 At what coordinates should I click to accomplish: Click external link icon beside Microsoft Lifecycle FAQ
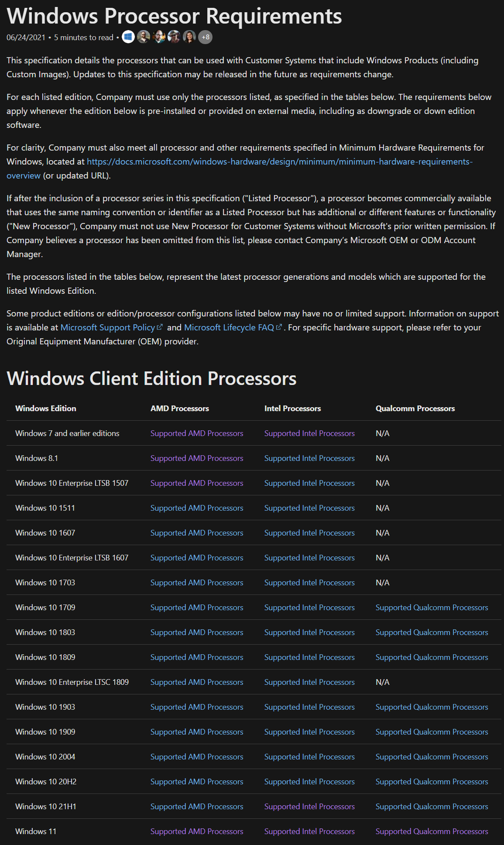point(279,327)
